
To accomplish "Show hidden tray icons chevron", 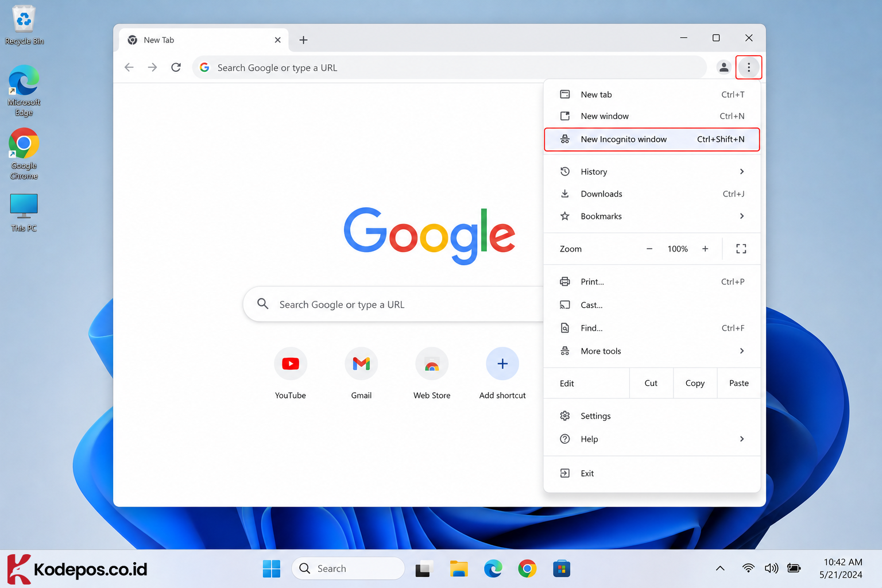I will coord(720,568).
